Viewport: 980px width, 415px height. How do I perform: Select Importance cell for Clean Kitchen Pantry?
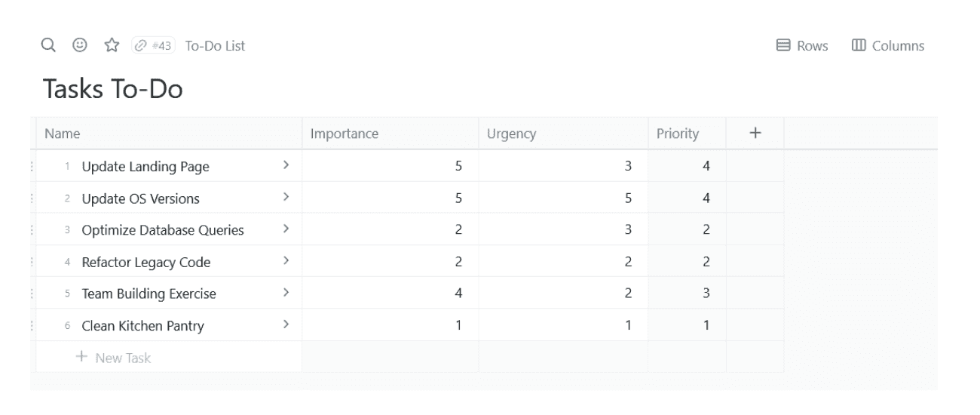click(390, 326)
